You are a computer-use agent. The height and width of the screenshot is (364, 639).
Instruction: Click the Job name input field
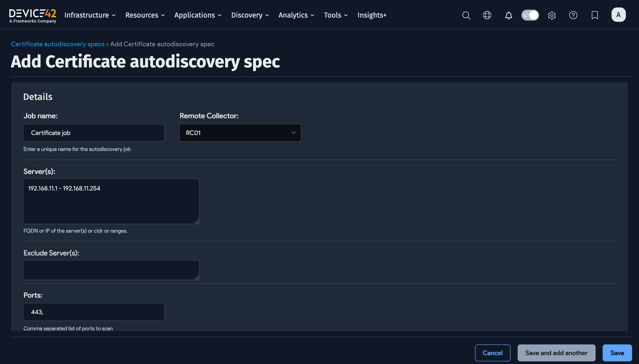[x=94, y=133]
